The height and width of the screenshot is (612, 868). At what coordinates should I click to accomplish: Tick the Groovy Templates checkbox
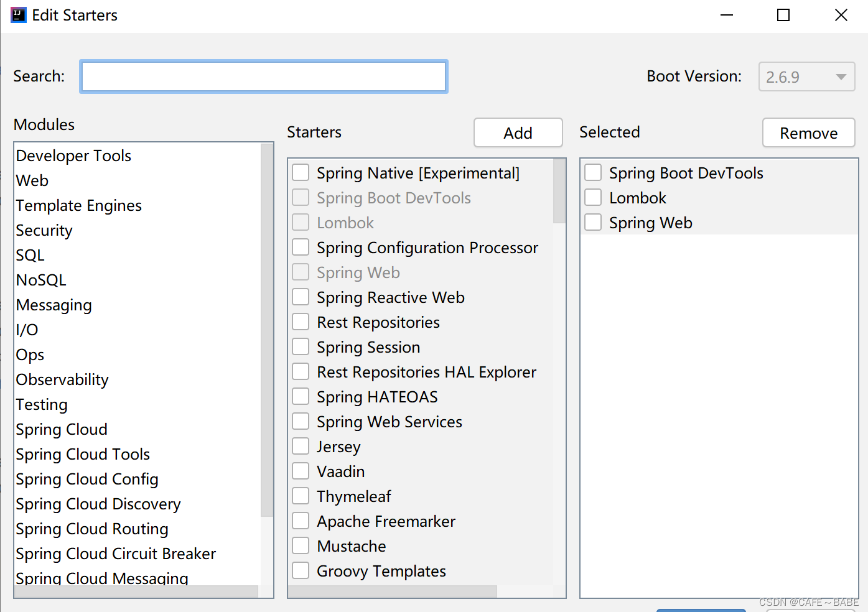tap(301, 570)
